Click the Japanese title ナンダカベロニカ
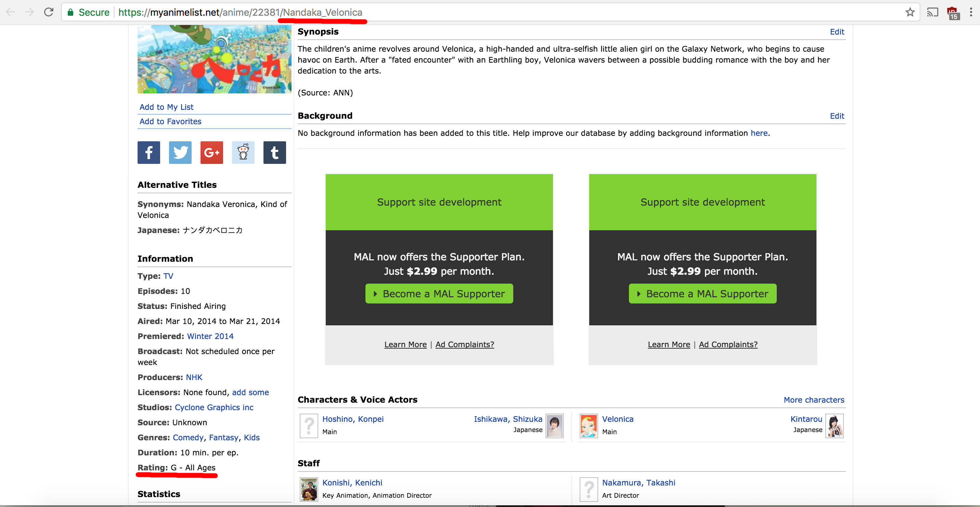This screenshot has width=980, height=507. (212, 230)
